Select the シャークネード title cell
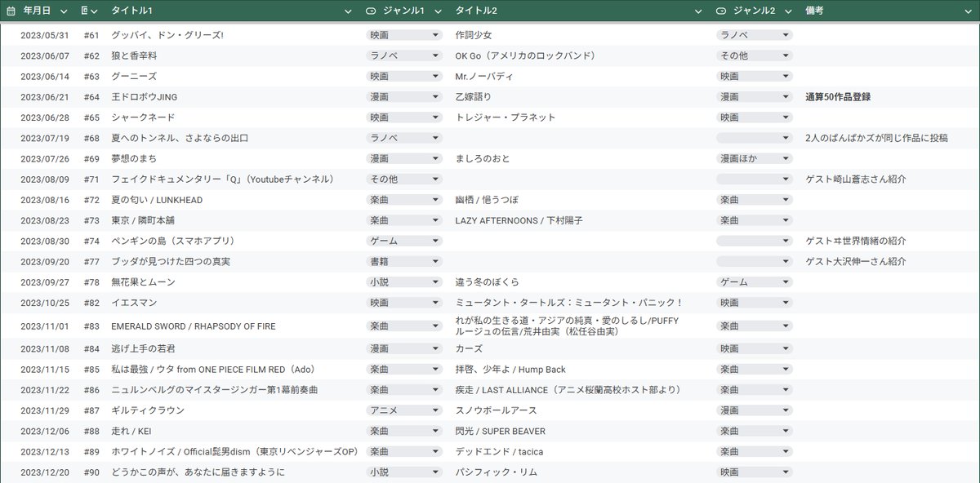Viewport: 980px width, 483px height. click(x=142, y=117)
